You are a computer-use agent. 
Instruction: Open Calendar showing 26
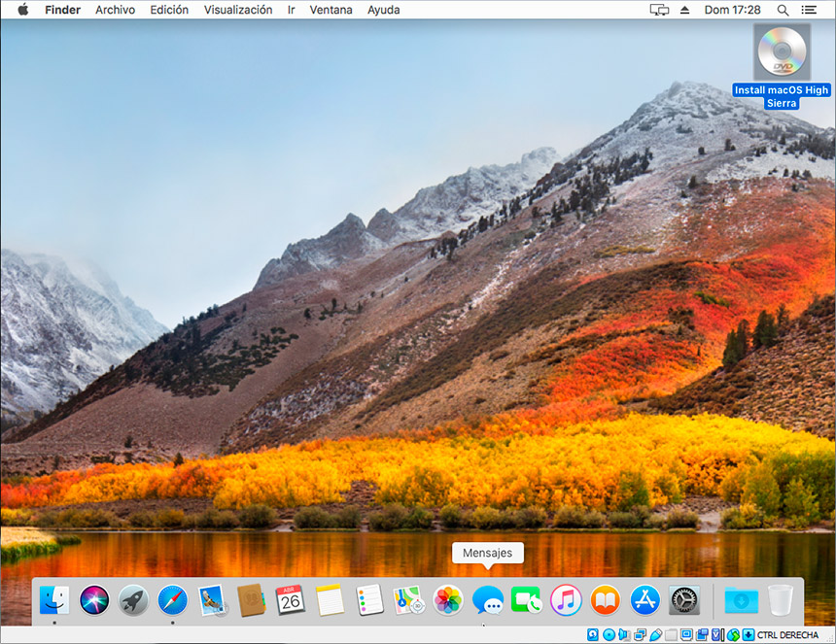[291, 599]
